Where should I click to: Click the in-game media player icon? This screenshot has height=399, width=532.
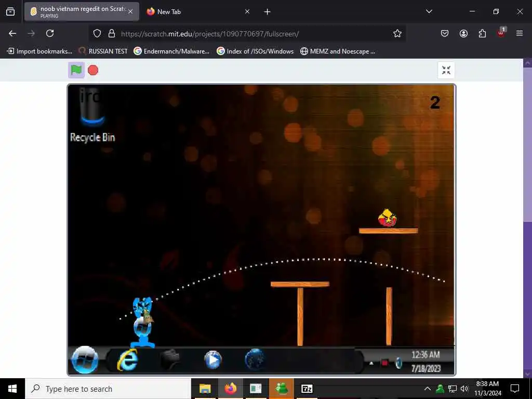pyautogui.click(x=212, y=360)
